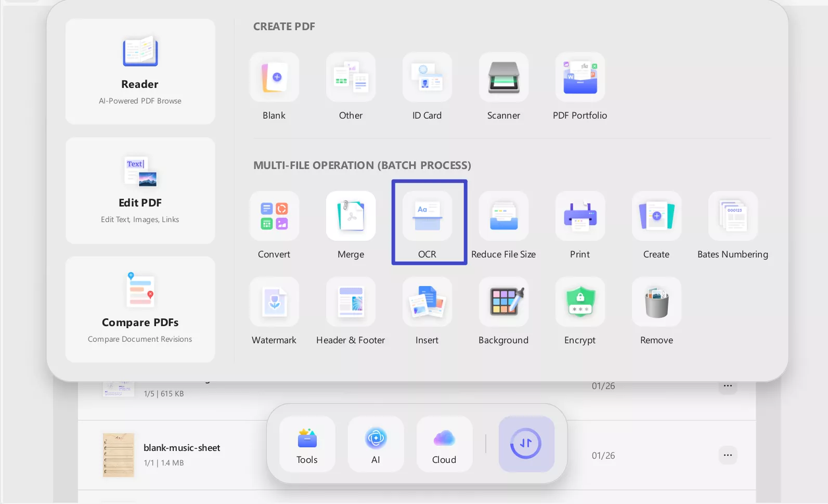This screenshot has width=828, height=504.
Task: Open Cloud from the bottom dock
Action: [x=445, y=444]
